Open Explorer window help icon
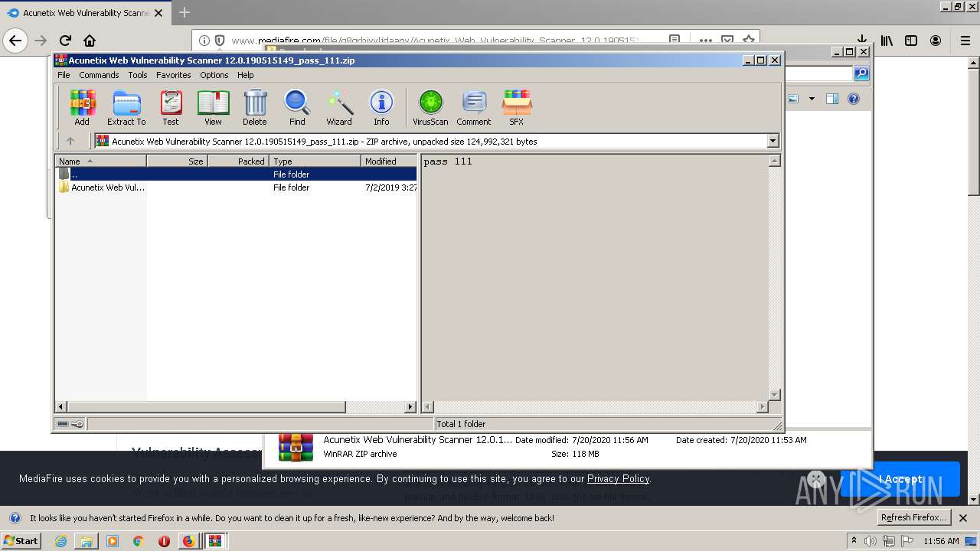Viewport: 980px width, 551px height. pos(854,99)
